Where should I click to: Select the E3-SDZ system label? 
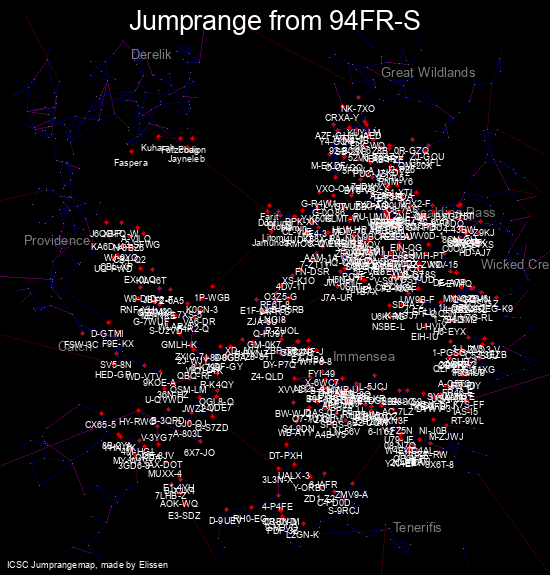pyautogui.click(x=184, y=516)
